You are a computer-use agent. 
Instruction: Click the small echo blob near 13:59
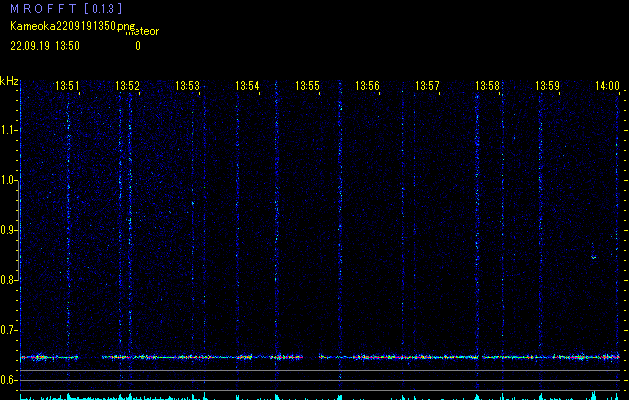(594, 257)
